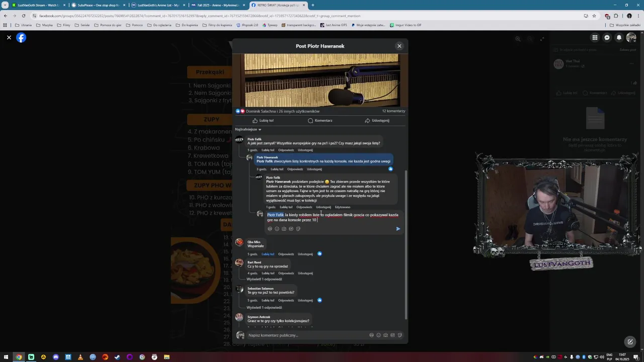Open the Imgur Video to GIF bookmark
Image resolution: width=644 pixels, height=362 pixels.
click(x=406, y=25)
